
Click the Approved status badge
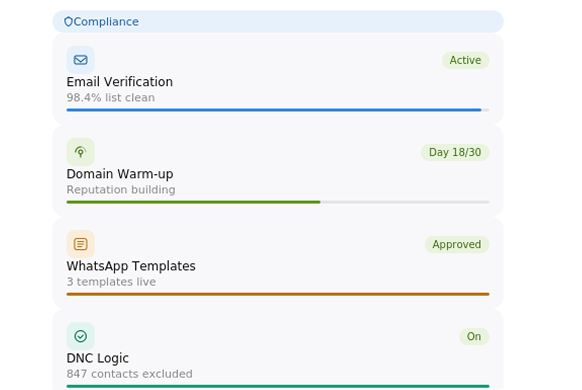tap(457, 244)
